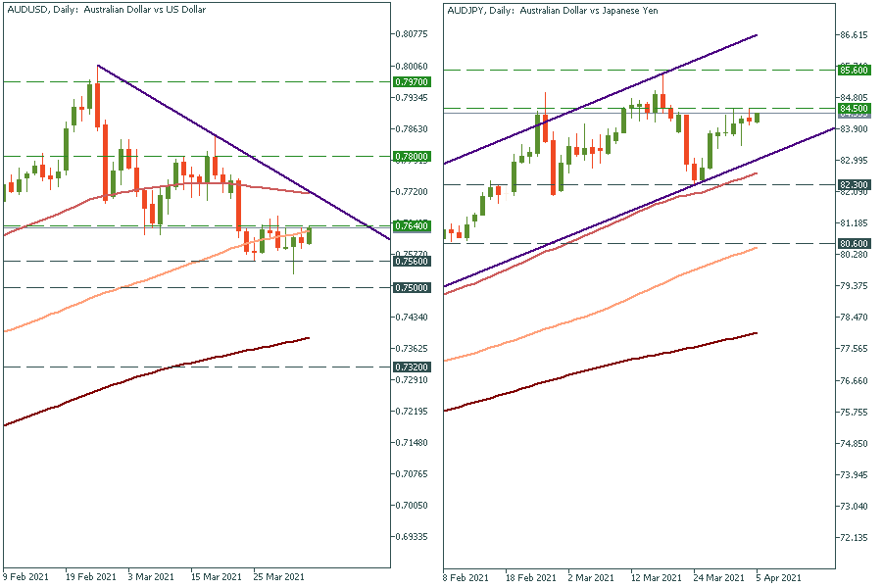Click the 5 Apr 2021 date on AUDJPY axis

coord(780,577)
